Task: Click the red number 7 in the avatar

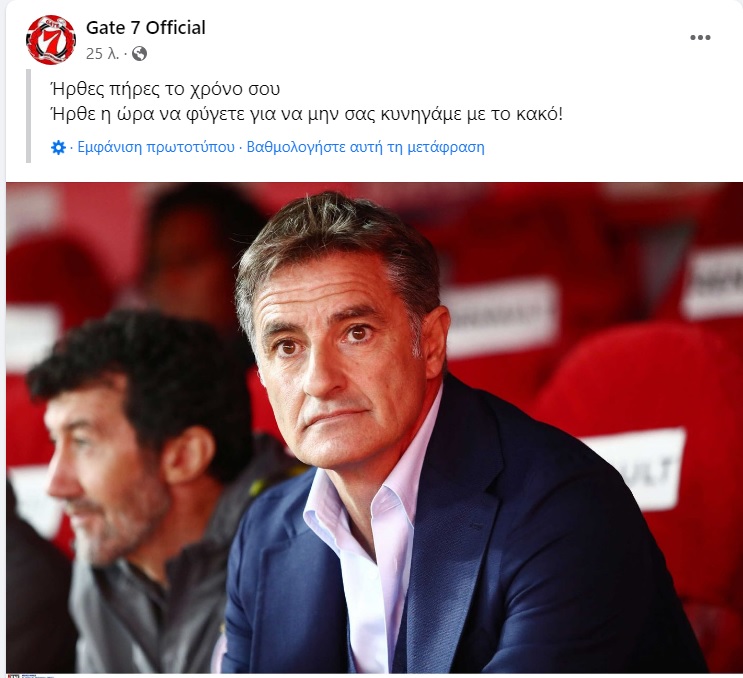Action: click(50, 40)
